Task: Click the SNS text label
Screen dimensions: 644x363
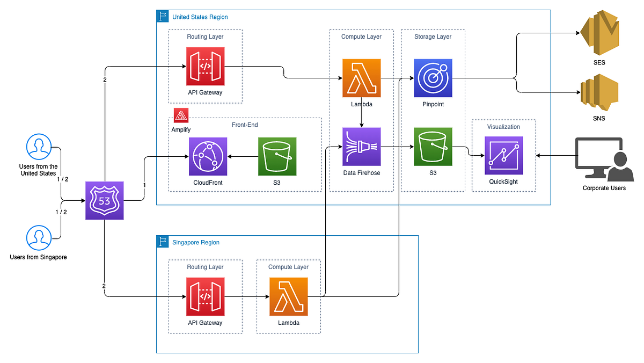Action: point(599,118)
